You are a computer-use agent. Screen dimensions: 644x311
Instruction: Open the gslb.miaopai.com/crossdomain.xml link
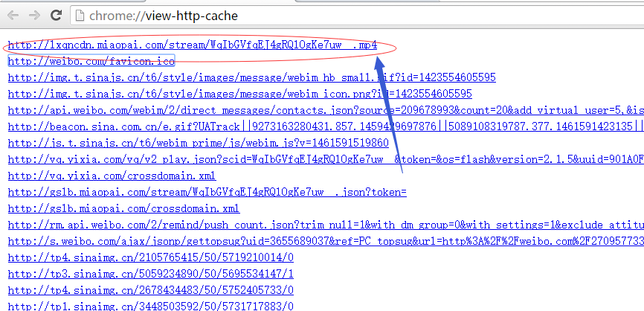(123, 209)
